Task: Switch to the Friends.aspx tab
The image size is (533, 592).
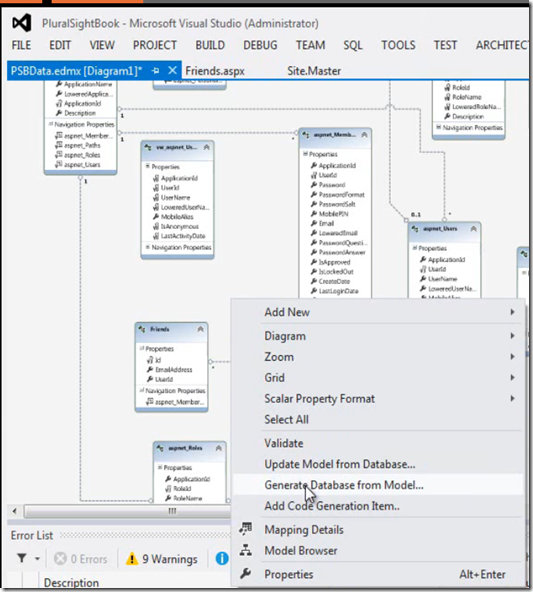Action: 215,71
